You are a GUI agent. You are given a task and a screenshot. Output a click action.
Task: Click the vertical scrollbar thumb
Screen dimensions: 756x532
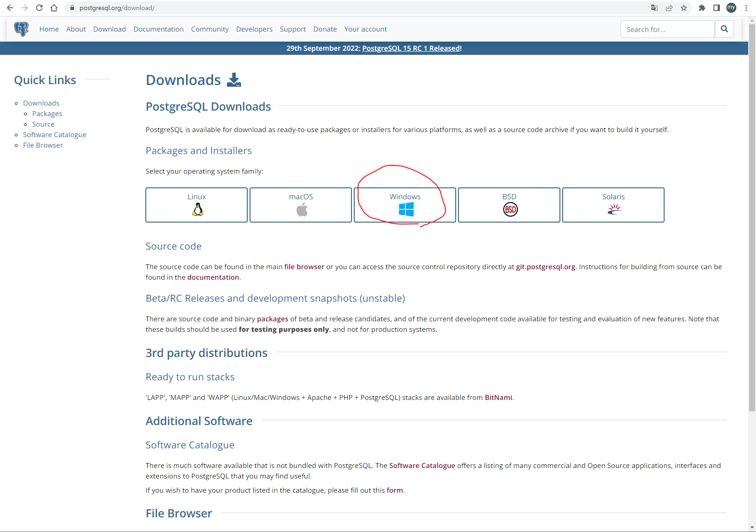(752, 217)
